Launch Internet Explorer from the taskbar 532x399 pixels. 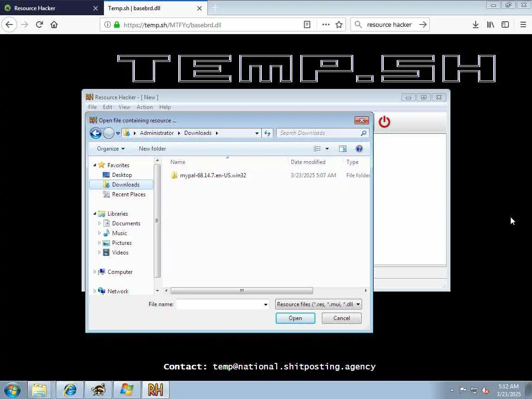point(70,390)
